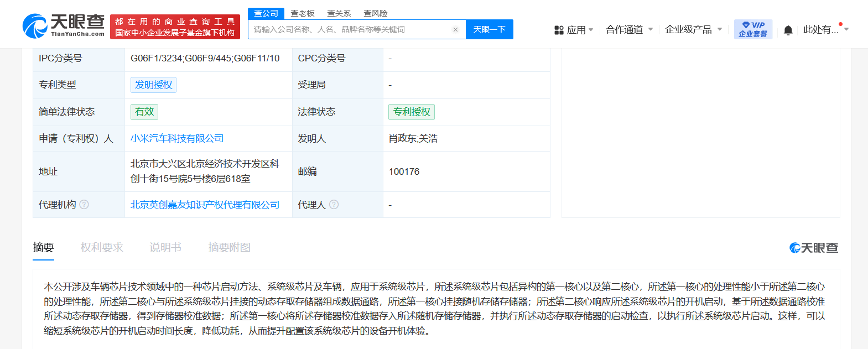Select the 查风险 search tab
Image resolution: width=868 pixels, height=349 pixels.
pos(376,13)
